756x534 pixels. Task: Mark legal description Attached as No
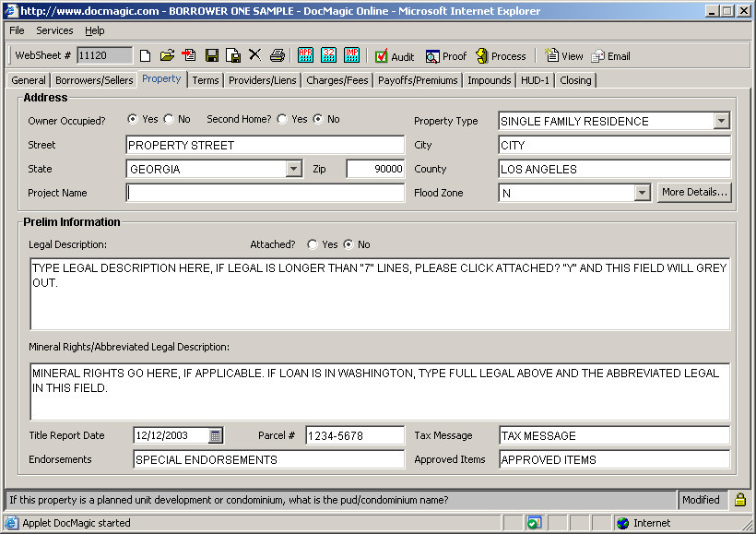(348, 244)
